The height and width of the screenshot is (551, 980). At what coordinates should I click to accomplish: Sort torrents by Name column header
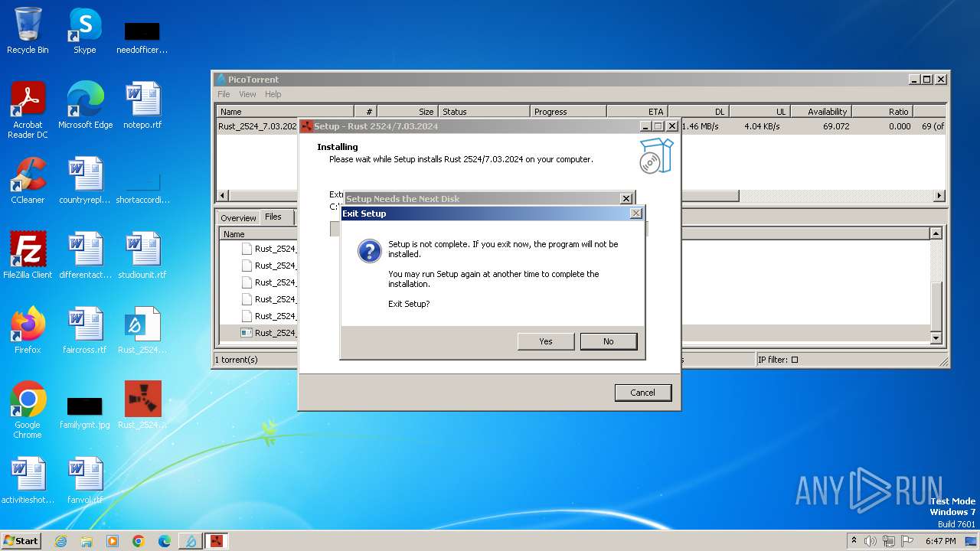tap(285, 112)
